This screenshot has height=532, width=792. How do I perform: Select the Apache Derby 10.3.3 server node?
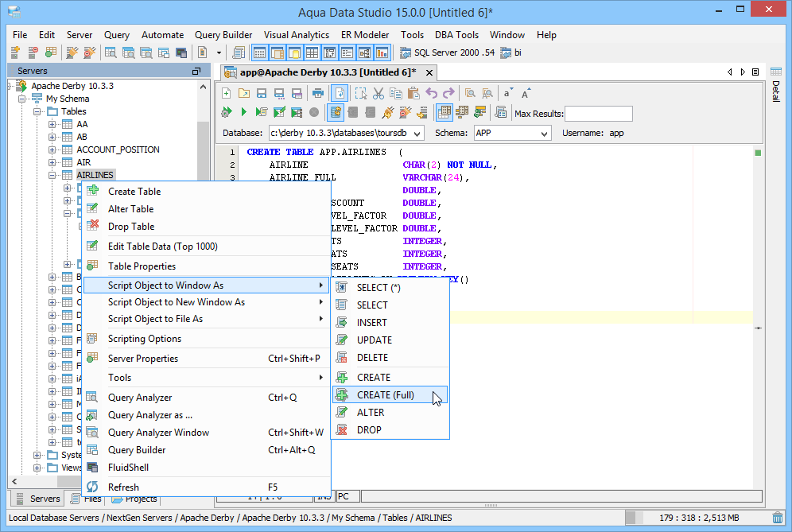point(72,86)
